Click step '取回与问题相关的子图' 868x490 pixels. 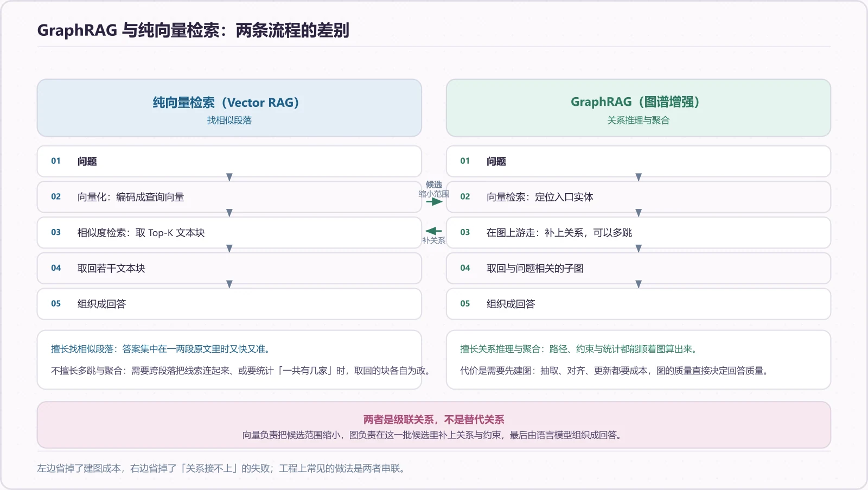point(639,268)
